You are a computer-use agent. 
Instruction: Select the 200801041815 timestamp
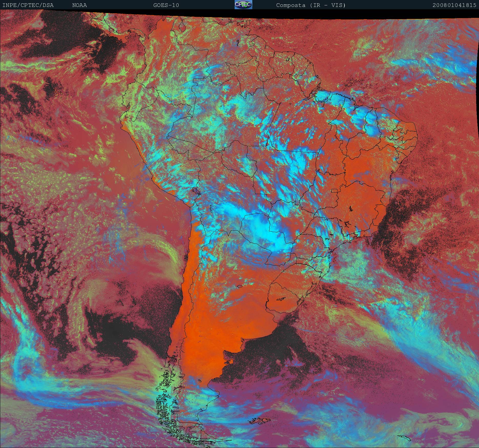[454, 5]
